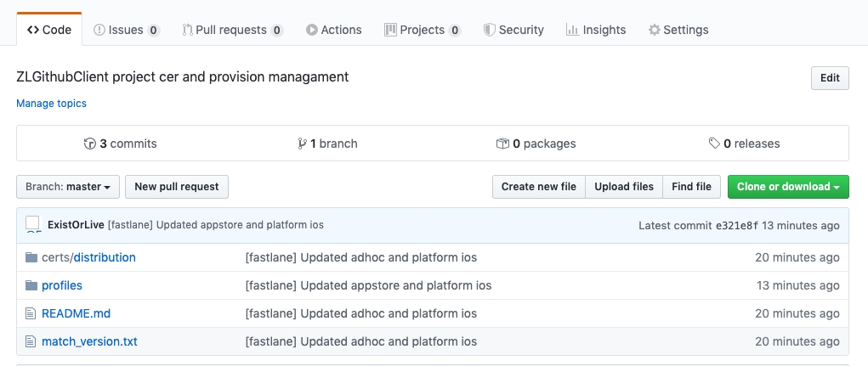Viewport: 868px width, 366px height.
Task: Click the match_version.txt file icon
Action: tap(31, 341)
